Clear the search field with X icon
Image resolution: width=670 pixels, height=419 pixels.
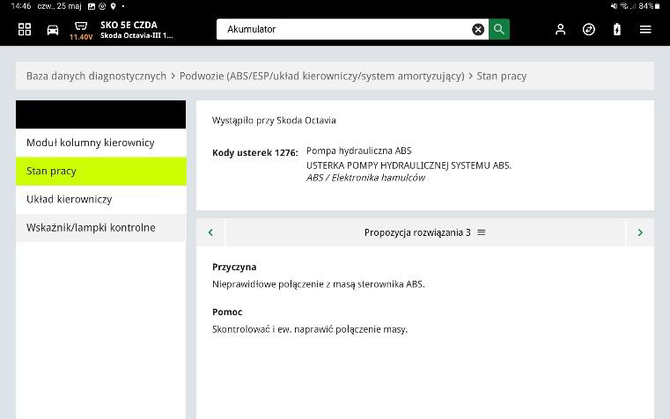(478, 29)
